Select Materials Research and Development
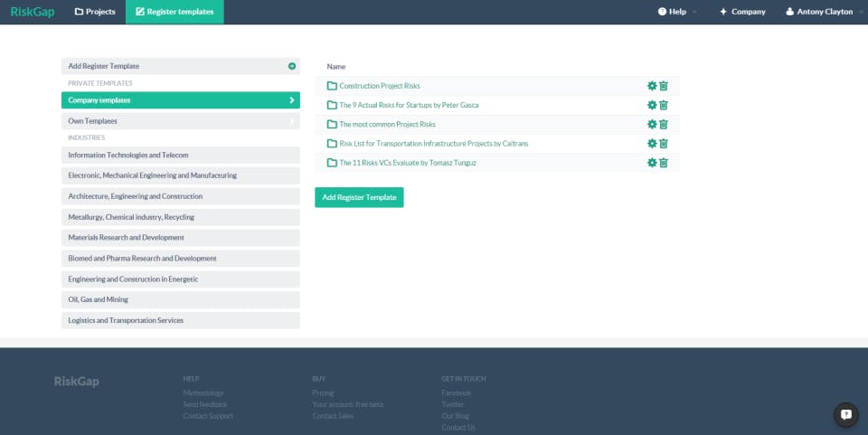 click(x=181, y=238)
